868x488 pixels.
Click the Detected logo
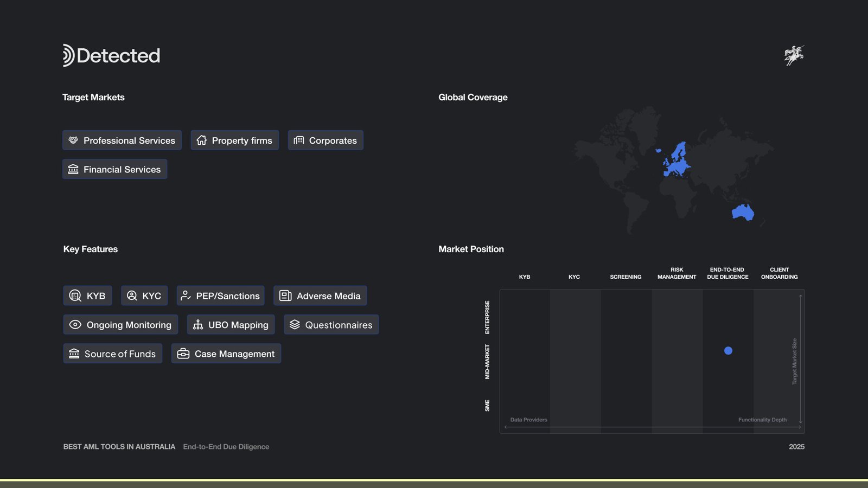(x=111, y=55)
